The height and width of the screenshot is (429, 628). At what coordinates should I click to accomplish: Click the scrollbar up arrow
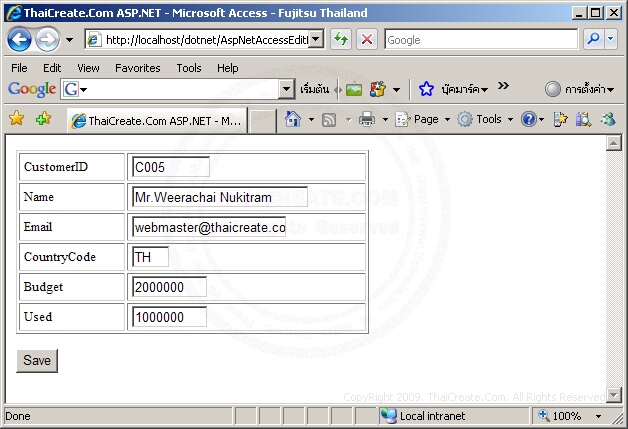[x=614, y=143]
